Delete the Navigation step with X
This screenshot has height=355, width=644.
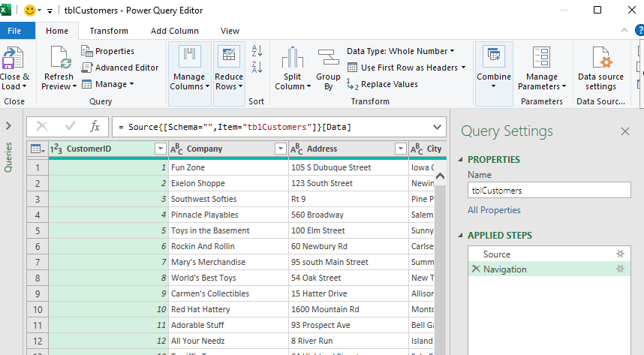pyautogui.click(x=476, y=269)
